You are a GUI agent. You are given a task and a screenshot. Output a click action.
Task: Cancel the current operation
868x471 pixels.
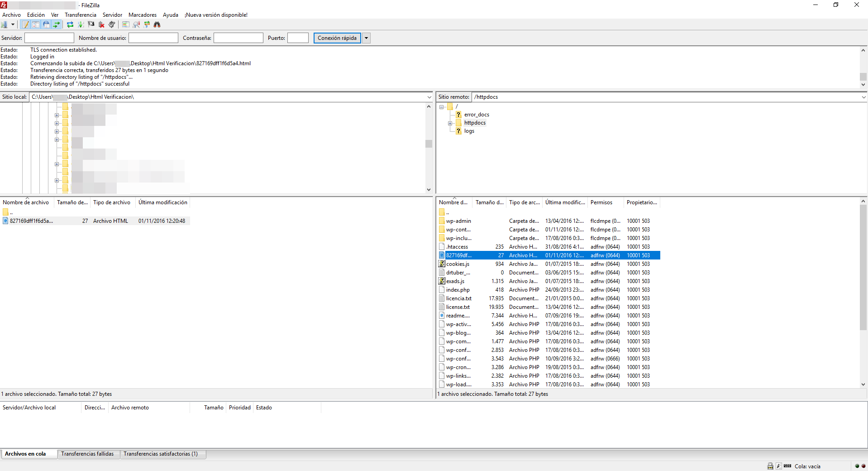(91, 24)
